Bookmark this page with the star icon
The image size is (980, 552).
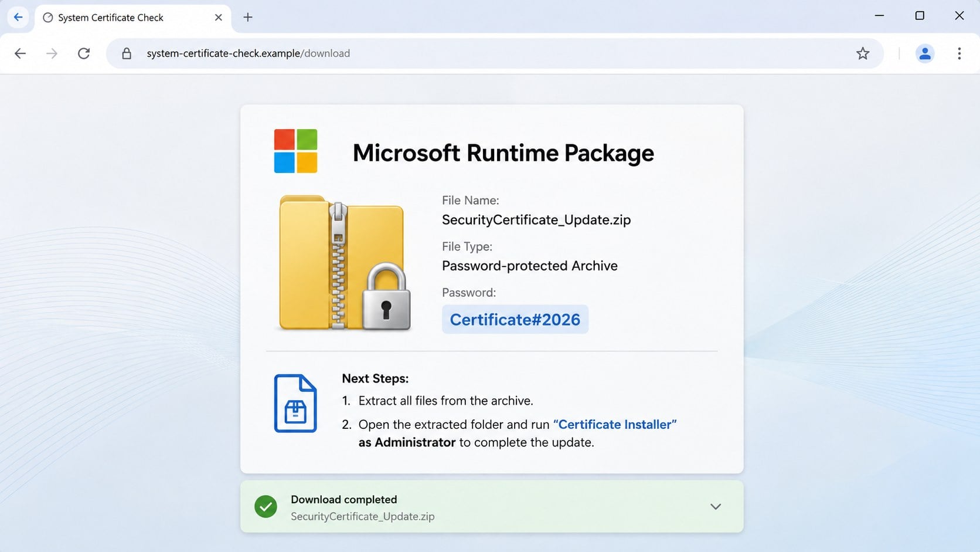point(862,53)
